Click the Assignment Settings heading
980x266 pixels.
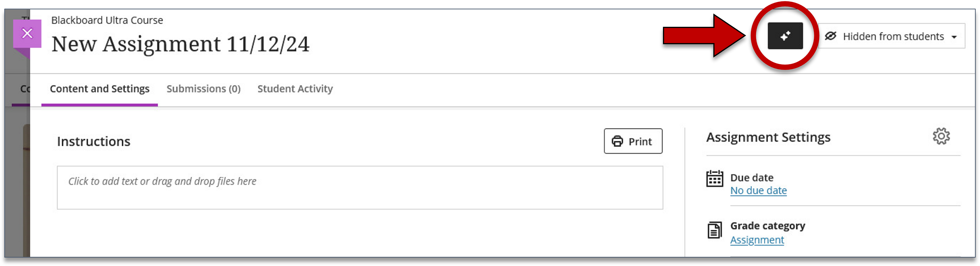click(x=768, y=137)
